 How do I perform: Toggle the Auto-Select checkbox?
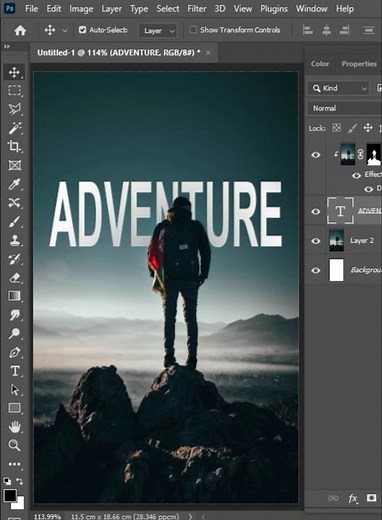[x=82, y=30]
